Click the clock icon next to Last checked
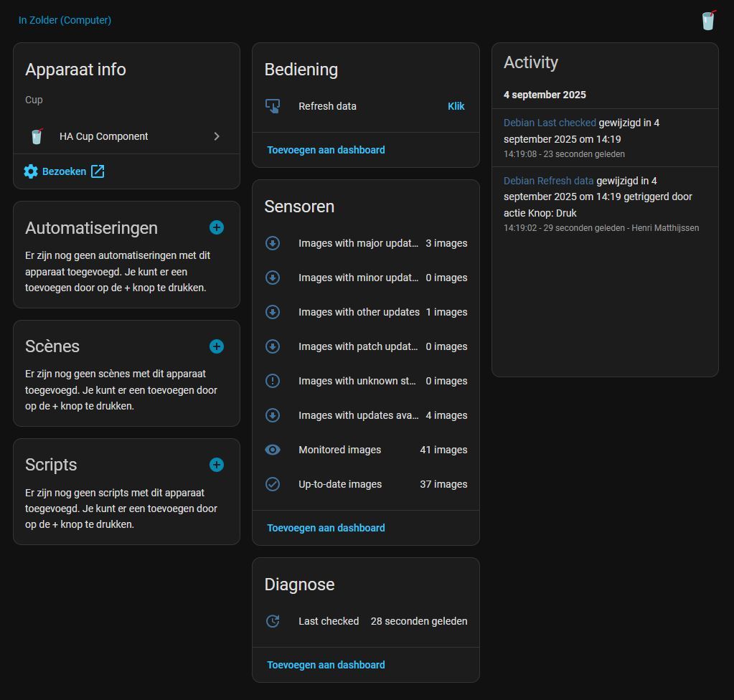734x700 pixels. click(273, 621)
